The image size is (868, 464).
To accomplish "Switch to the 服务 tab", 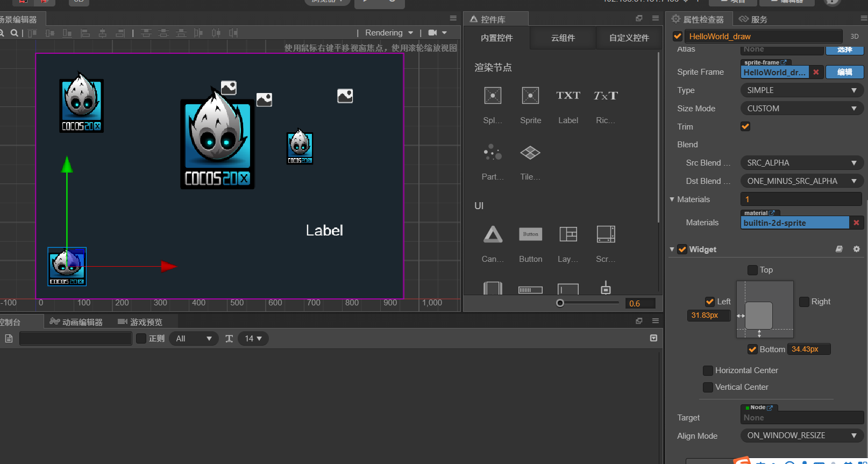I will (753, 19).
